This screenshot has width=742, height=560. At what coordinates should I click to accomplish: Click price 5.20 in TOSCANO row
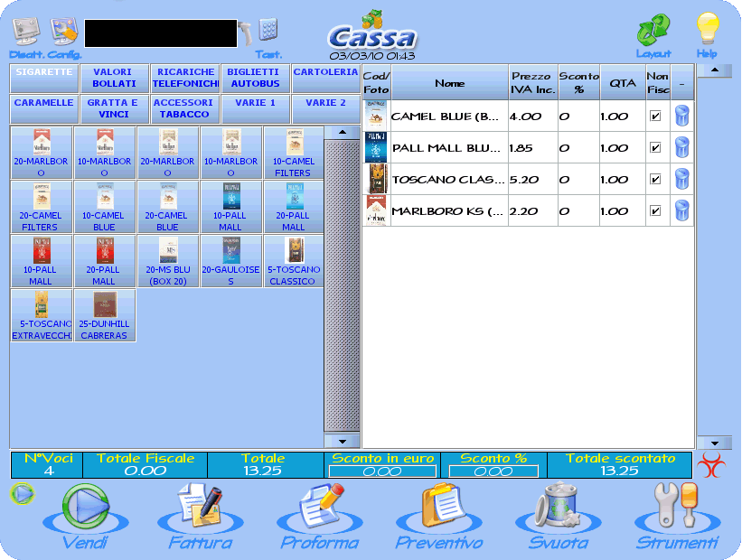click(x=524, y=180)
